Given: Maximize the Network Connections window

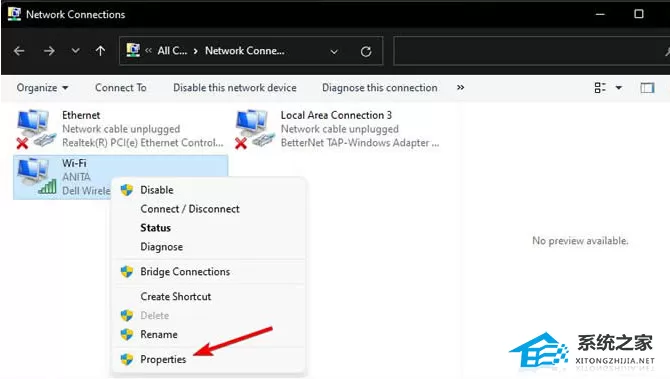Looking at the screenshot, I should click(x=638, y=14).
